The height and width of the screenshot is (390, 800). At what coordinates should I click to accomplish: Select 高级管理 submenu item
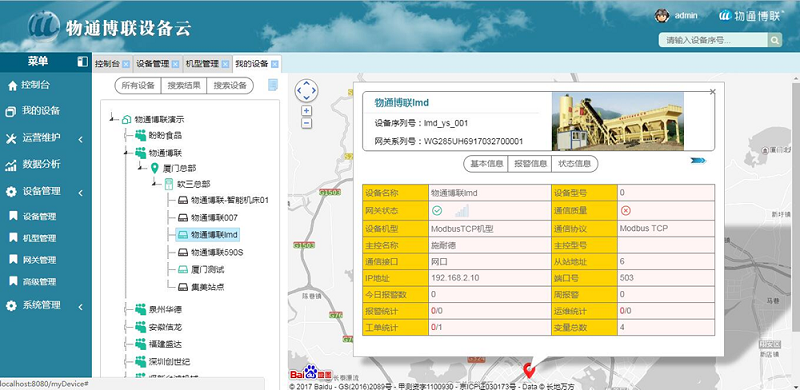(x=40, y=282)
